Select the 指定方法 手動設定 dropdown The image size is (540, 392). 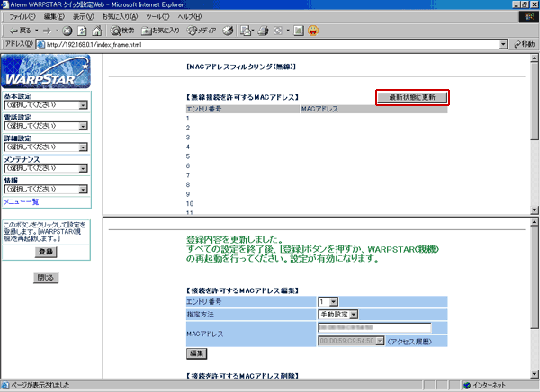[340, 314]
